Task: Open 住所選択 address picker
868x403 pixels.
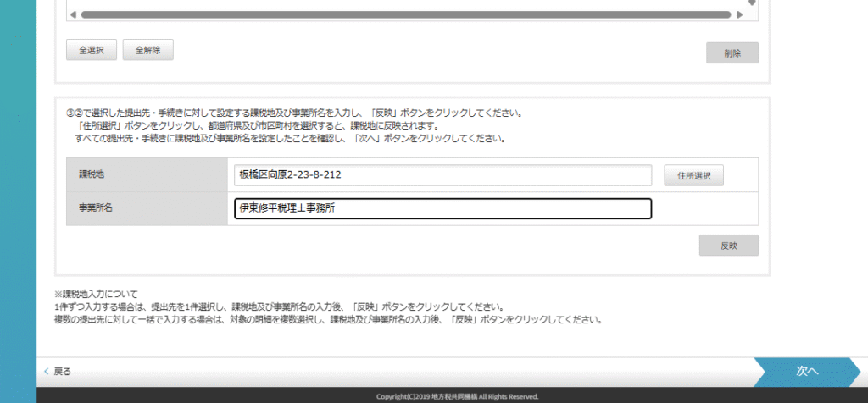Action: tap(693, 175)
